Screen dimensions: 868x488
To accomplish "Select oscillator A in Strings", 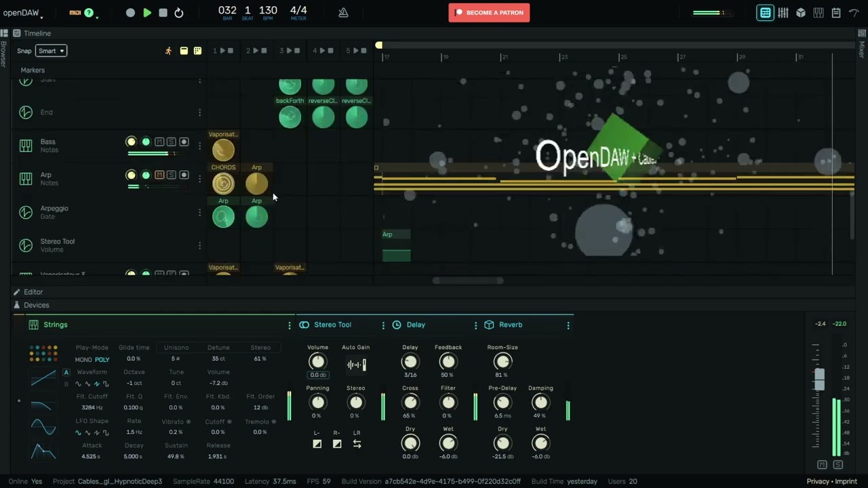I will [66, 372].
